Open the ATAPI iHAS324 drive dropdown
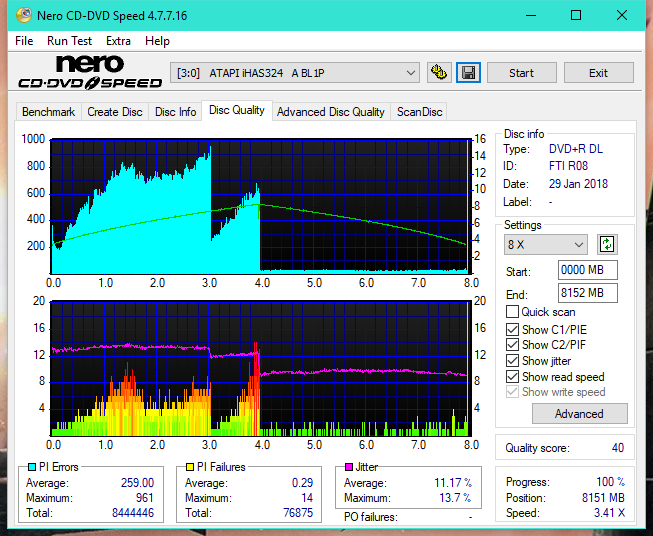 294,73
